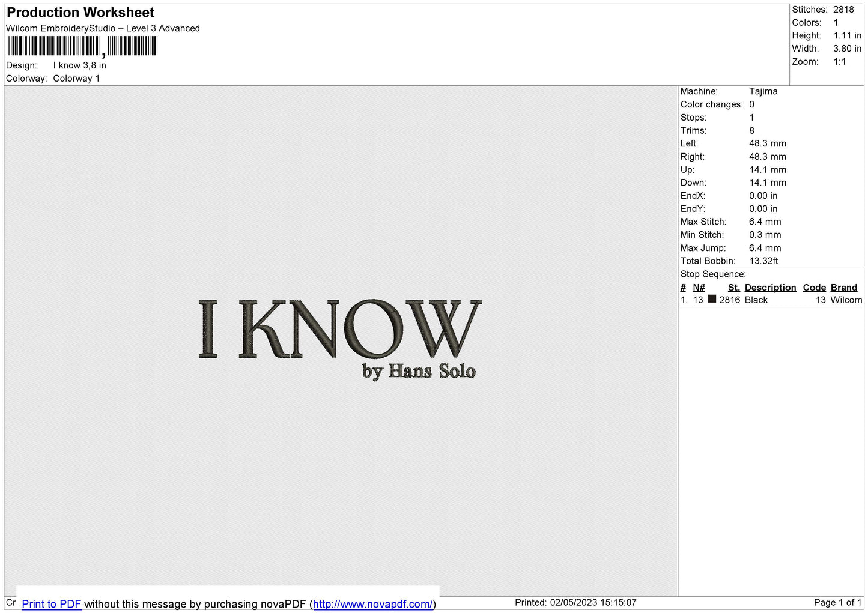This screenshot has width=868, height=613.
Task: Select the black thread color swatch
Action: pyautogui.click(x=712, y=299)
